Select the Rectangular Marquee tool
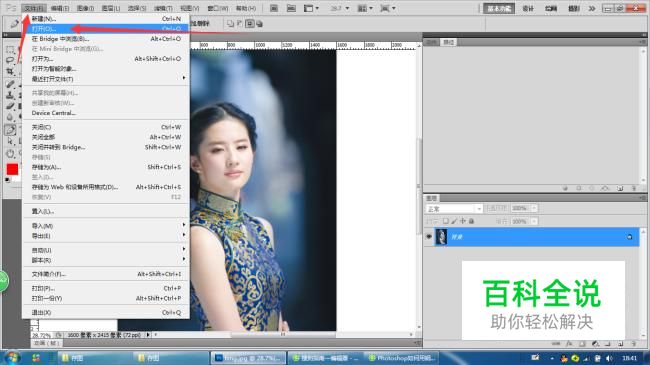The image size is (650, 365). (10, 49)
